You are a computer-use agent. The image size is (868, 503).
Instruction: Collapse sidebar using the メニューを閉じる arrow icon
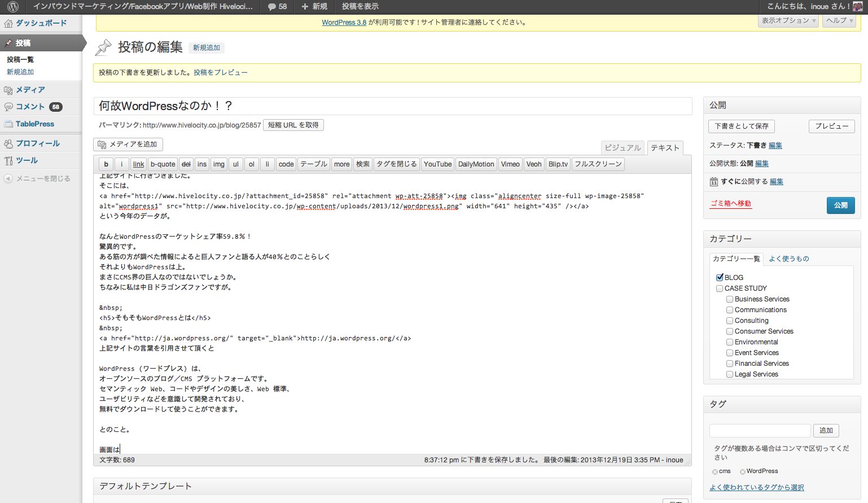[x=8, y=178]
